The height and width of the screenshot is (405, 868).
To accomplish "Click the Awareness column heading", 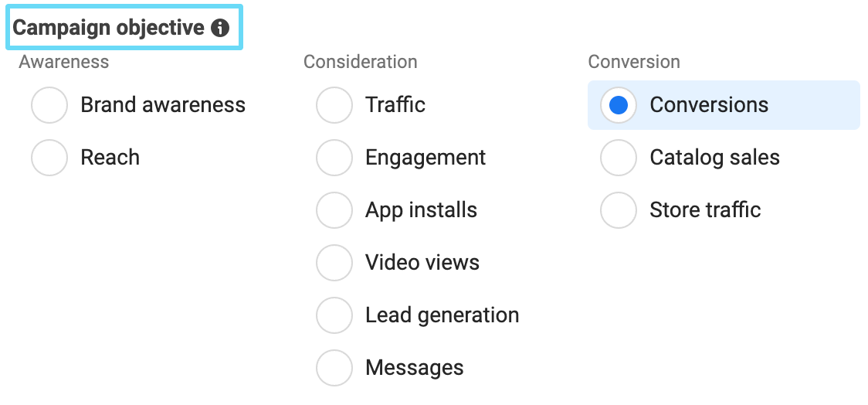I will [64, 62].
